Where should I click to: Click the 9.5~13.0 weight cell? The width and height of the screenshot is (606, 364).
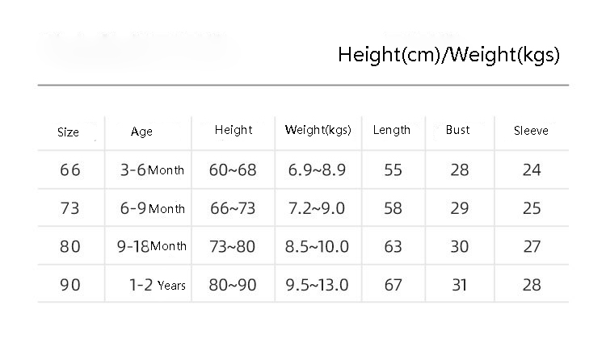[x=318, y=285]
